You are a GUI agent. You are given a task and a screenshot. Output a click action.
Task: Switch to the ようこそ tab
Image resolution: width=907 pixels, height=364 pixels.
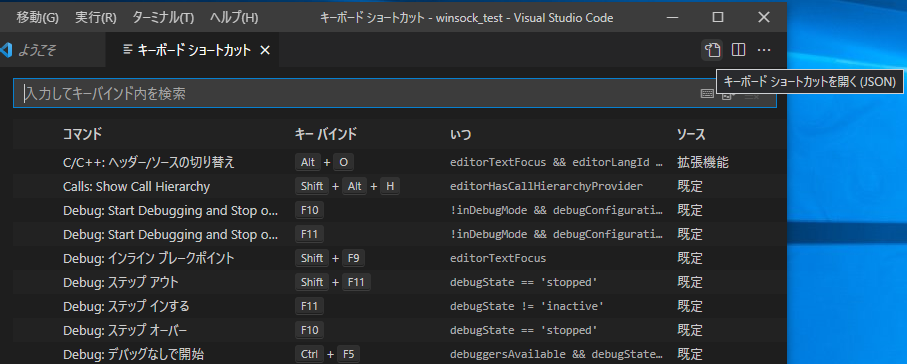[x=31, y=50]
